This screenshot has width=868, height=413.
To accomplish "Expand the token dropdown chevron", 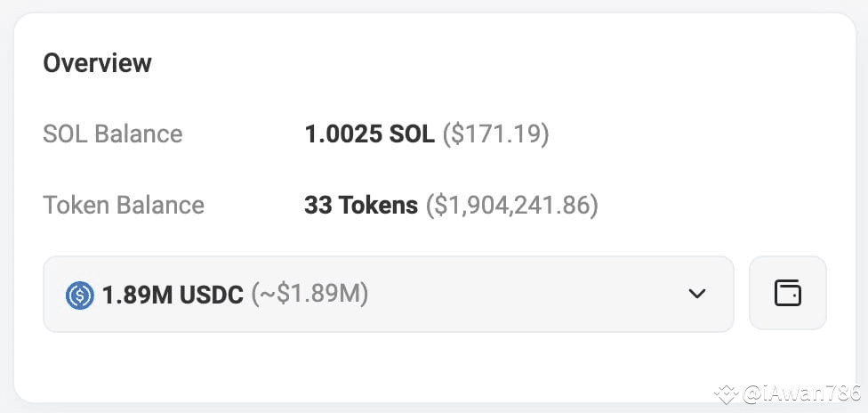I will pos(696,293).
